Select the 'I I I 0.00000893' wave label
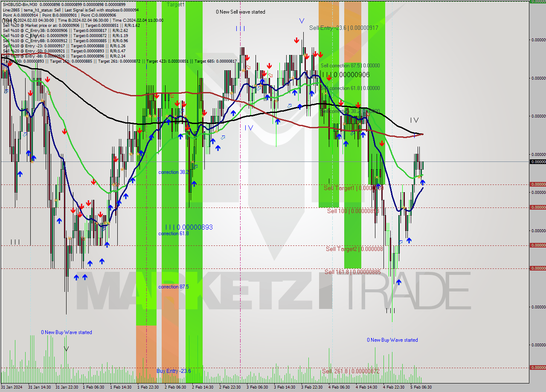This screenshot has width=546, height=392. [189, 227]
